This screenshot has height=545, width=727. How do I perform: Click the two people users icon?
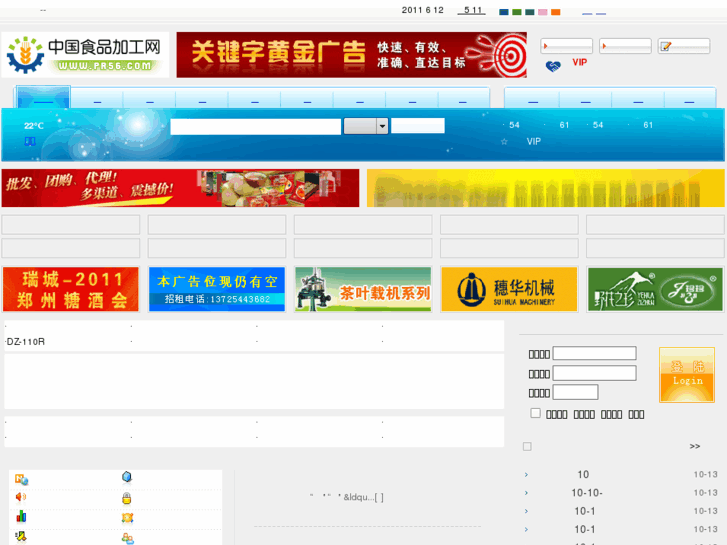(128, 538)
